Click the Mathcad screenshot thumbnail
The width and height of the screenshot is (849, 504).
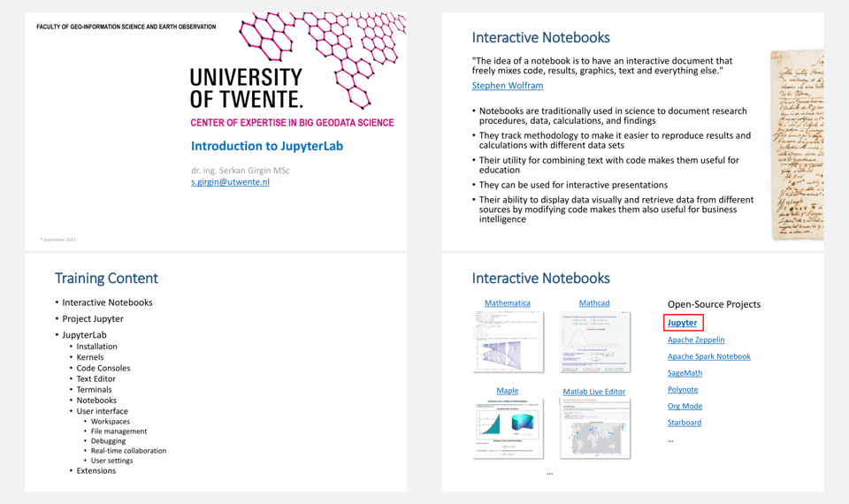tap(595, 341)
